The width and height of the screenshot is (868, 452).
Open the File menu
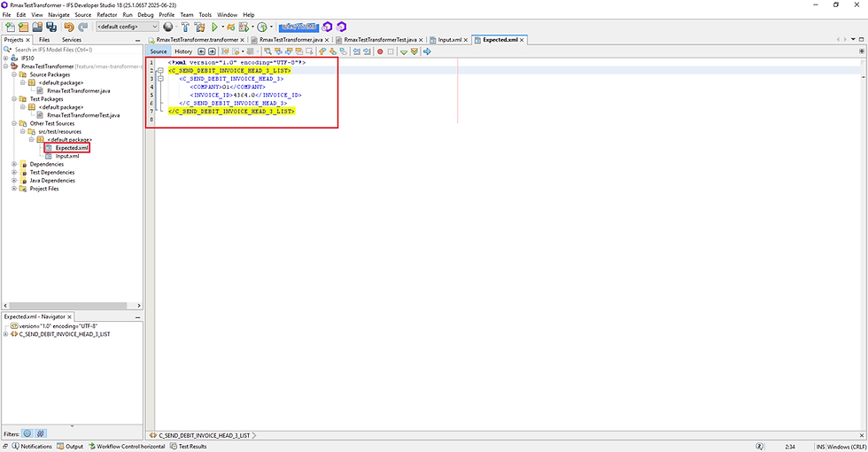(x=7, y=15)
